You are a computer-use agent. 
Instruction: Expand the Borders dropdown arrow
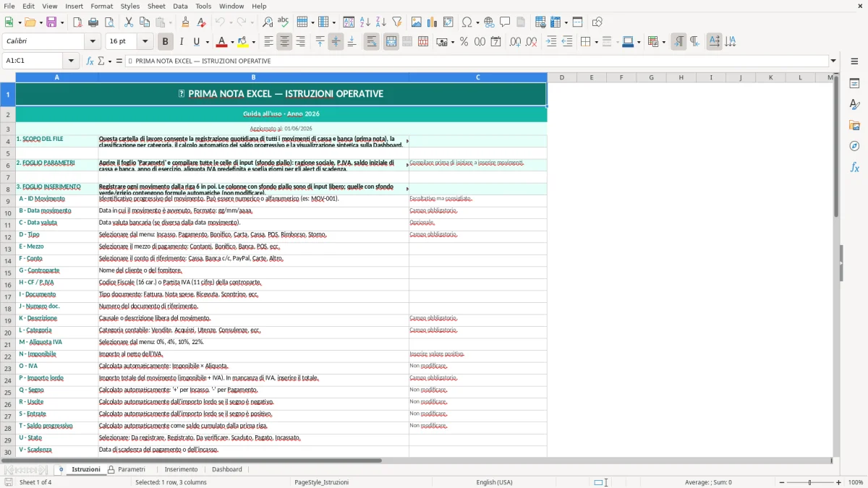597,42
